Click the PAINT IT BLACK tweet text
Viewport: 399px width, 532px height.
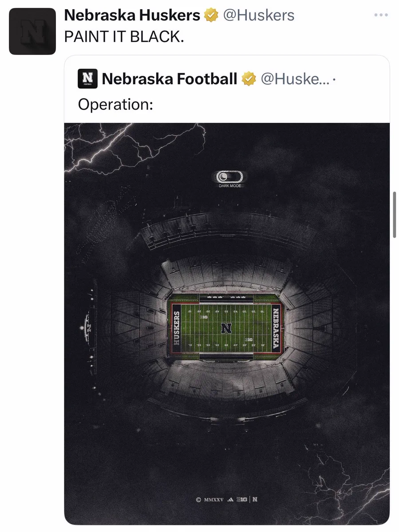124,37
